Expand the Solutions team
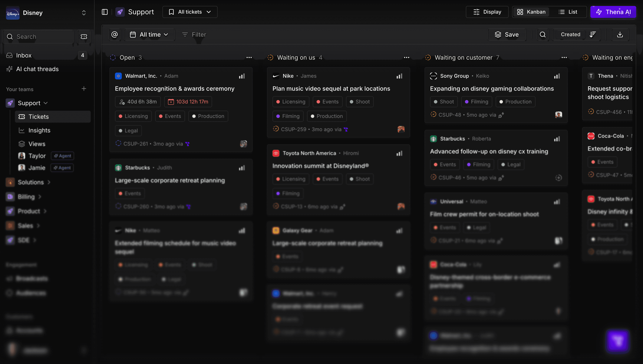The width and height of the screenshot is (643, 364). (31, 182)
